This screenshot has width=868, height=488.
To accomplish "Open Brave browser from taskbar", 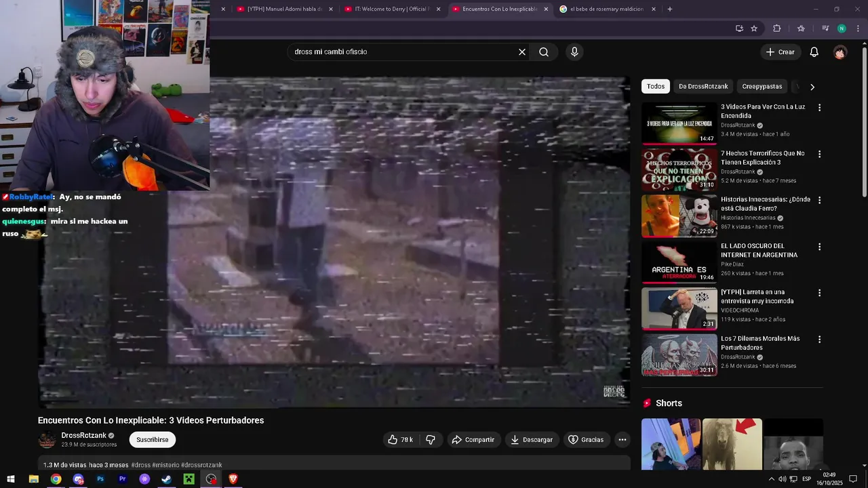I will coord(233,479).
